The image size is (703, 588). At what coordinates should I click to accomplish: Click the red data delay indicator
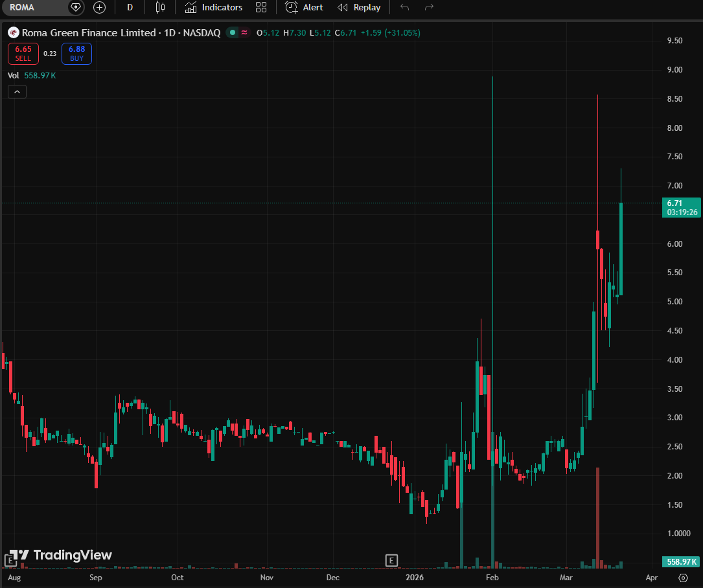point(244,33)
